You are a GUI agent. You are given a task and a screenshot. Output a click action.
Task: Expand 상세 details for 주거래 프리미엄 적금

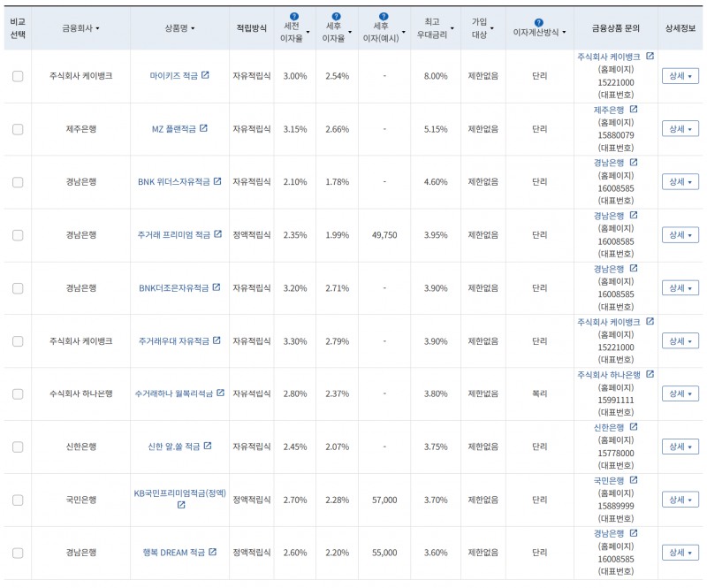(x=680, y=235)
